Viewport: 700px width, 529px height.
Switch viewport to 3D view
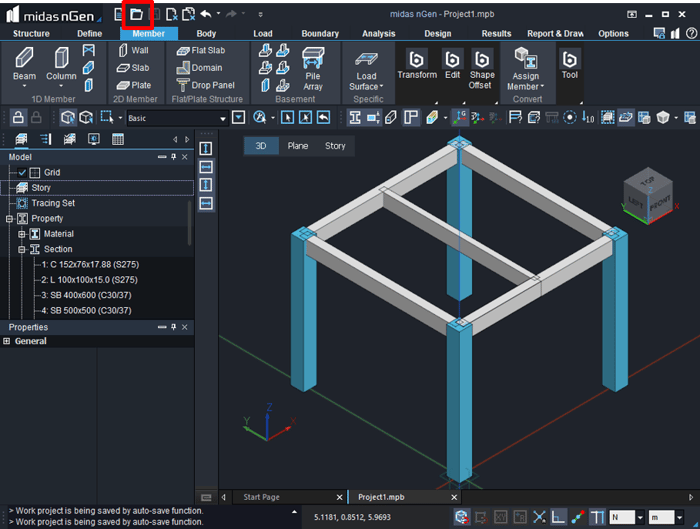[x=261, y=146]
